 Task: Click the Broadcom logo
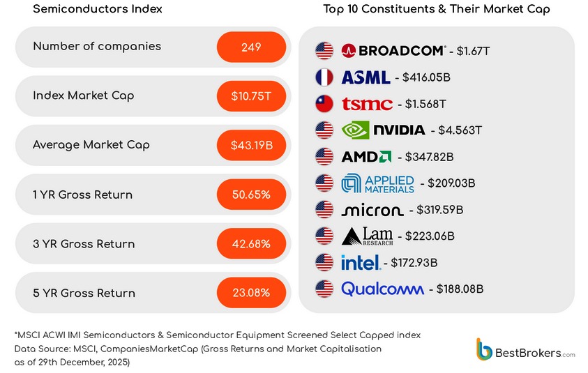tap(393, 51)
